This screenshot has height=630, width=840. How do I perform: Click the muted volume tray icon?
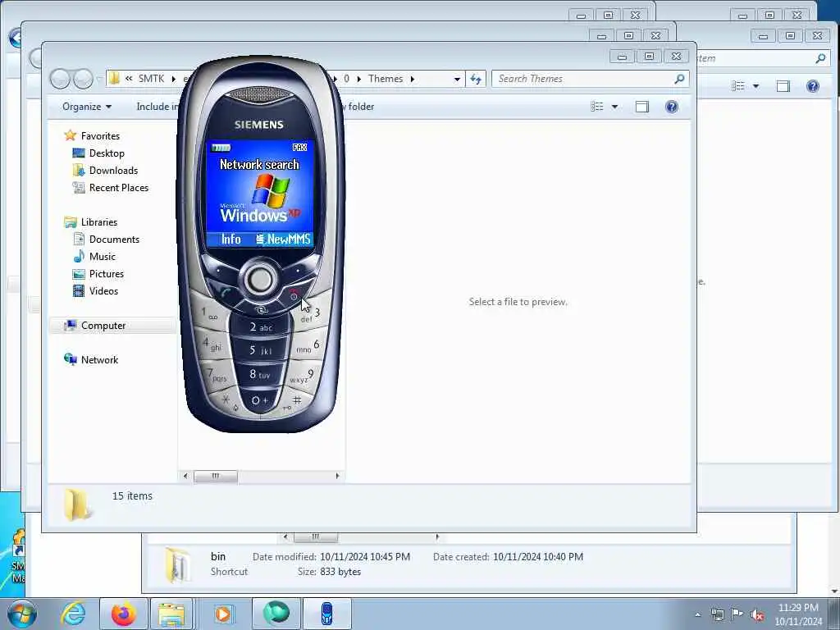pyautogui.click(x=757, y=615)
